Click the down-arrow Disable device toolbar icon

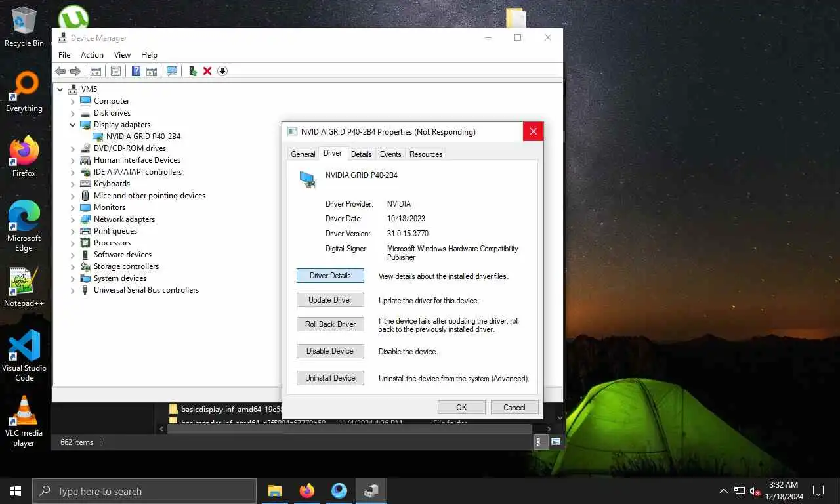coord(222,71)
